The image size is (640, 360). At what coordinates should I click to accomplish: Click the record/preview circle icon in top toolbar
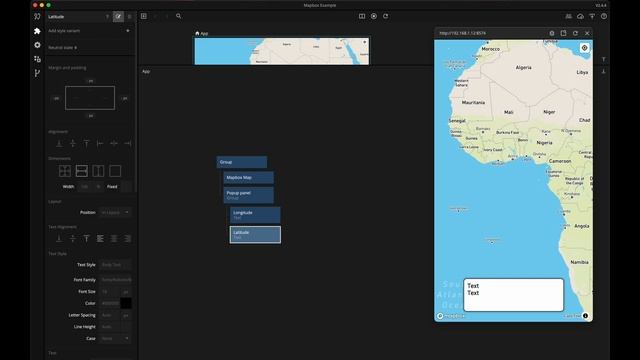tap(373, 16)
